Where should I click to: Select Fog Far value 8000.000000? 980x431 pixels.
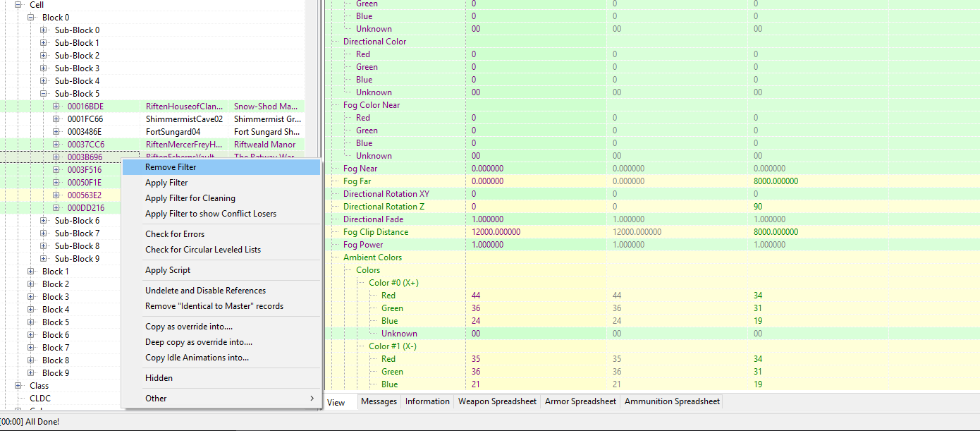coord(776,181)
